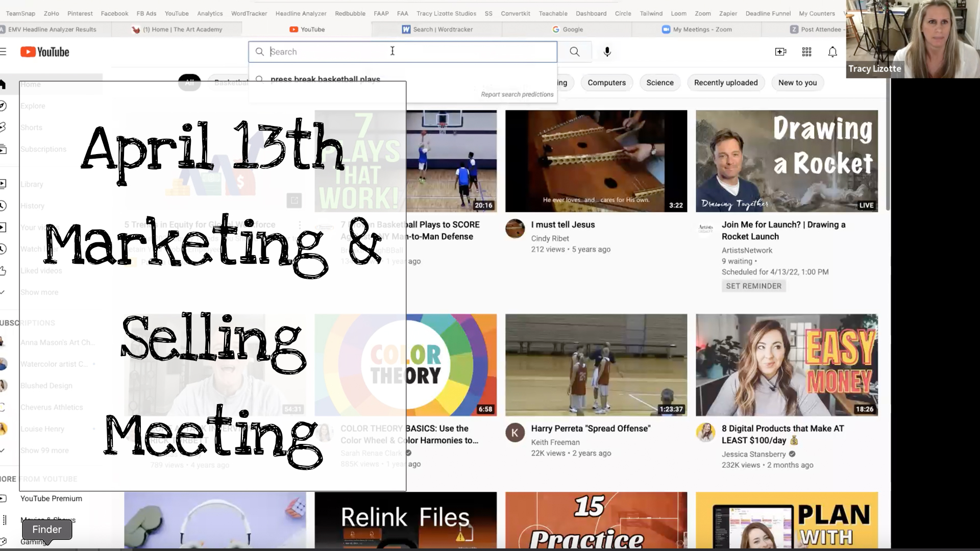Viewport: 980px width, 551px height.
Task: Open the Create video icon
Action: click(780, 52)
